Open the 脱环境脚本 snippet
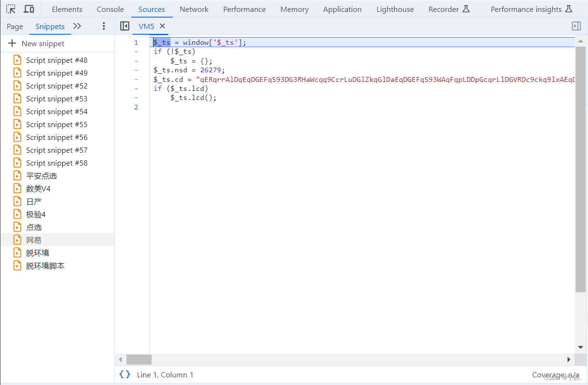588x385 pixels. tap(45, 266)
